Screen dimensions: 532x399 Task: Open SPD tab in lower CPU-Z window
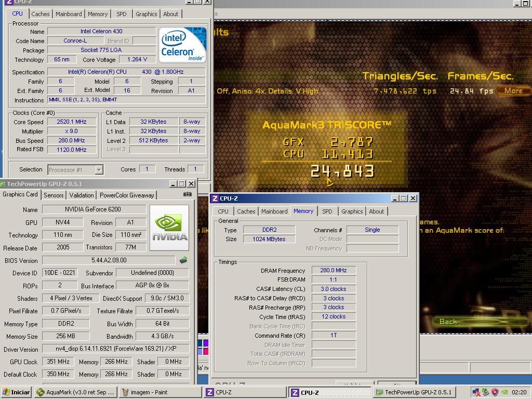point(327,211)
